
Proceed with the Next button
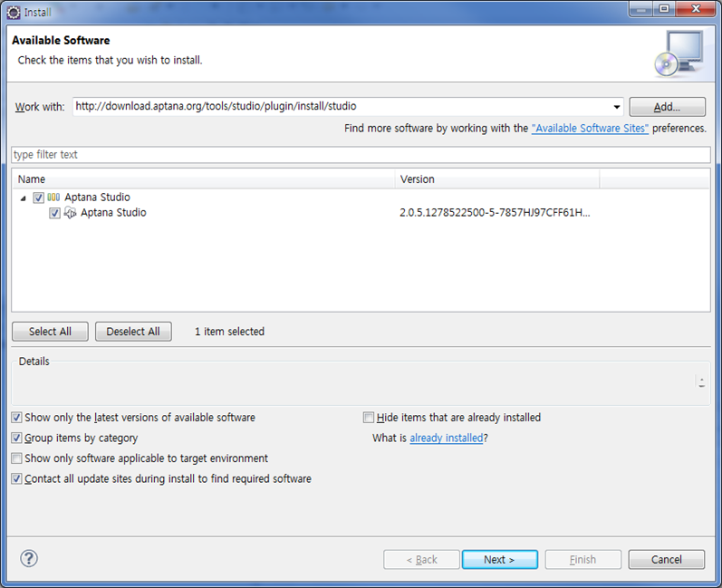[x=499, y=559]
